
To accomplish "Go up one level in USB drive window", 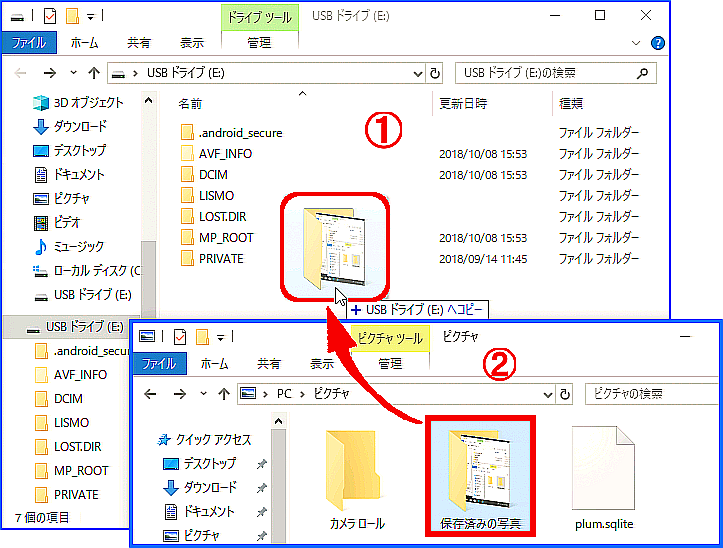I will point(94,73).
